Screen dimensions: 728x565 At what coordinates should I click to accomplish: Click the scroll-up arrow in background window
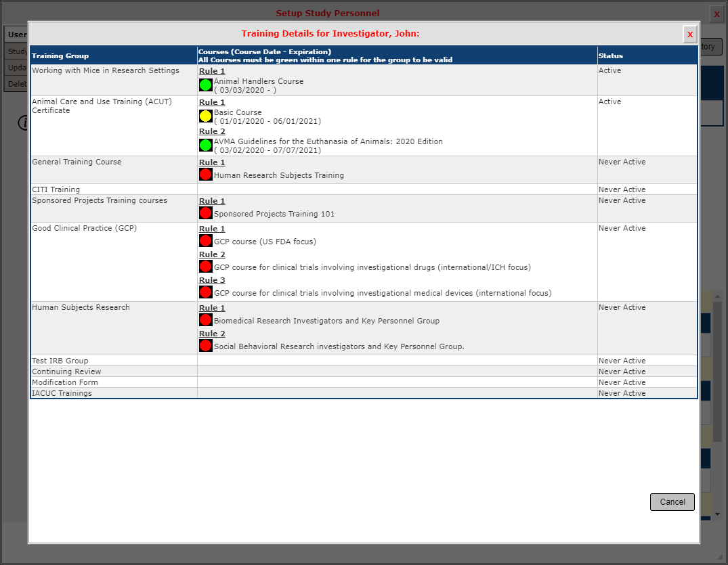point(718,296)
